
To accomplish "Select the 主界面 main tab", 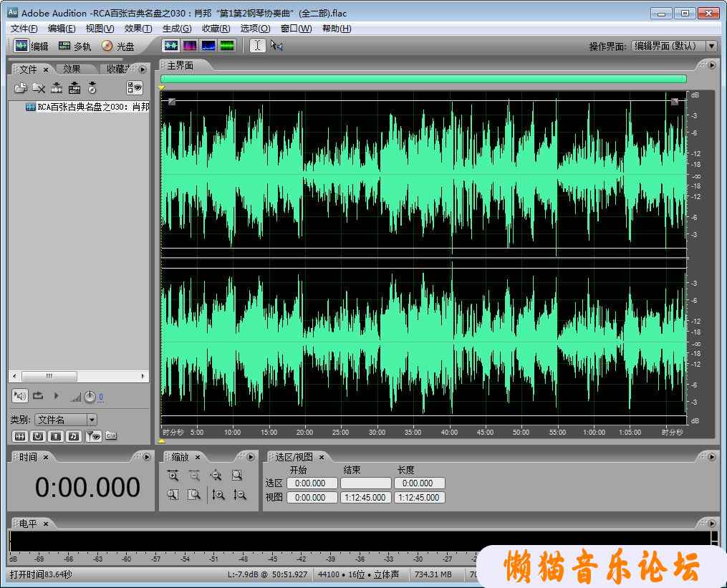I will pos(180,65).
